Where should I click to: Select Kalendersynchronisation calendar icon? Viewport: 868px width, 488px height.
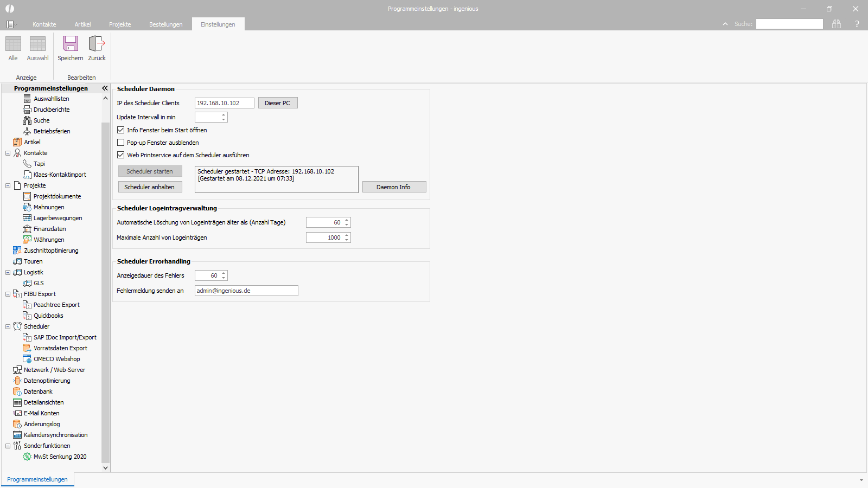coord(17,435)
